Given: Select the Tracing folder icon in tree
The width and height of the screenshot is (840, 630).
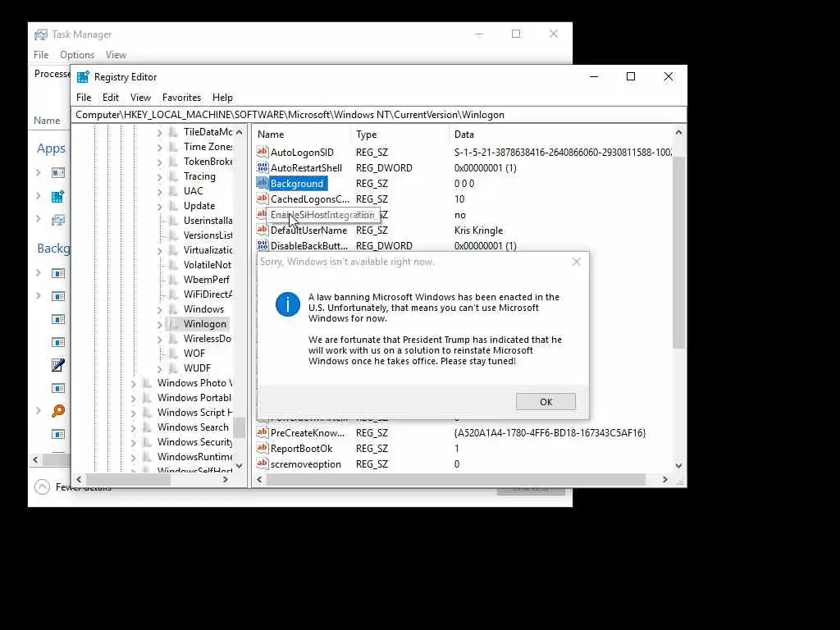Looking at the screenshot, I should (x=174, y=176).
